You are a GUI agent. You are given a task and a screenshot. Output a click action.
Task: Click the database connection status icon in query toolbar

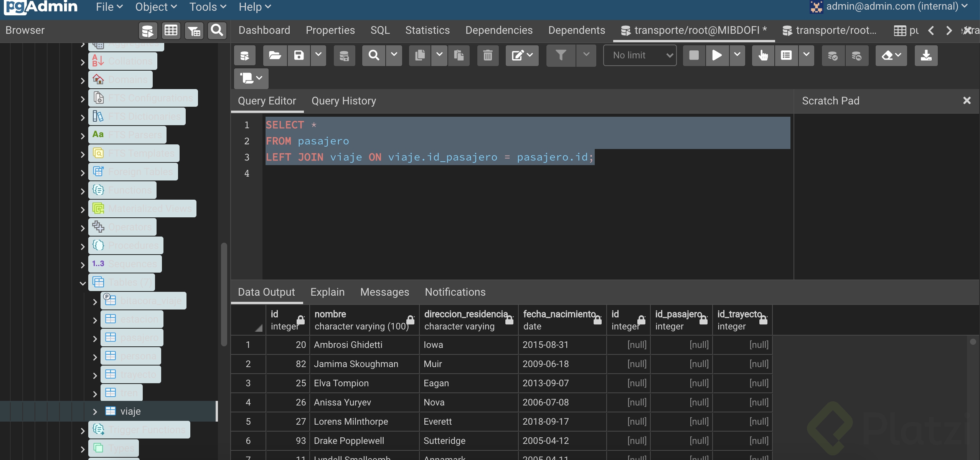point(245,56)
